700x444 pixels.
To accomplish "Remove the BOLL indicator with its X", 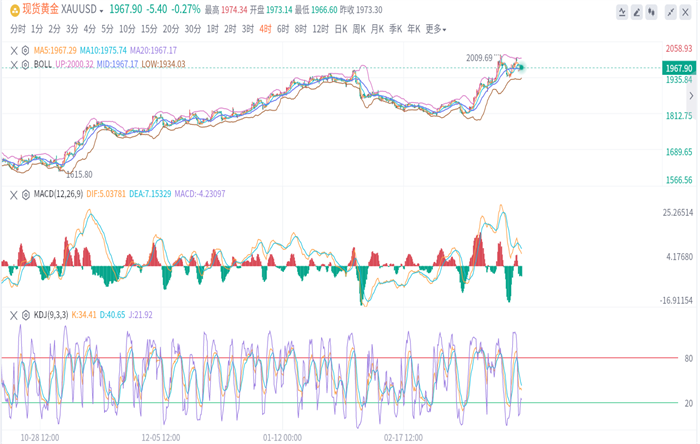I will [x=14, y=65].
